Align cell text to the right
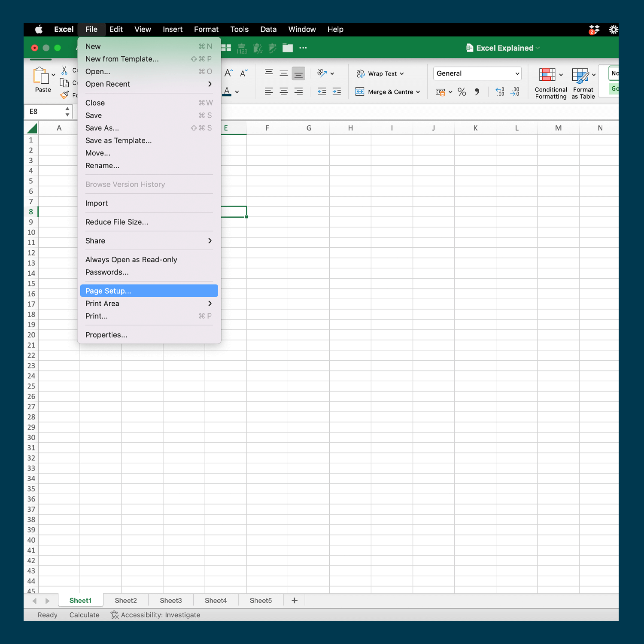Viewport: 644px width, 644px height. click(x=298, y=91)
